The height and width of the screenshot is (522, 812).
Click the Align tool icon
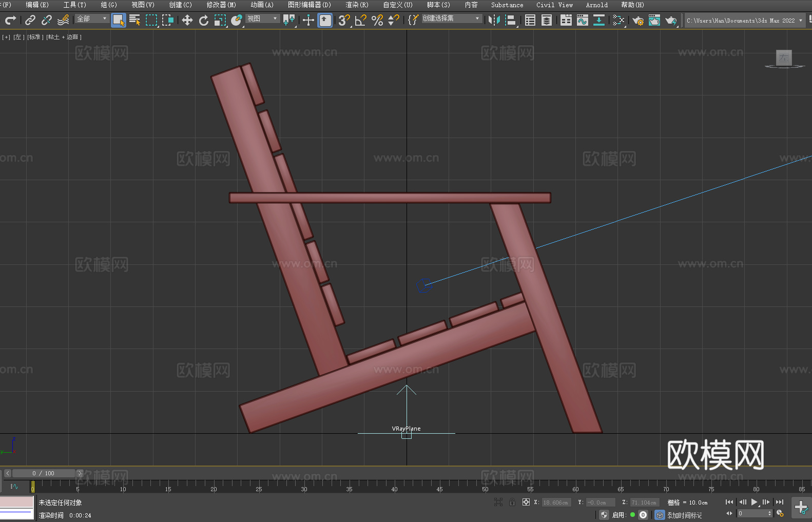click(511, 20)
